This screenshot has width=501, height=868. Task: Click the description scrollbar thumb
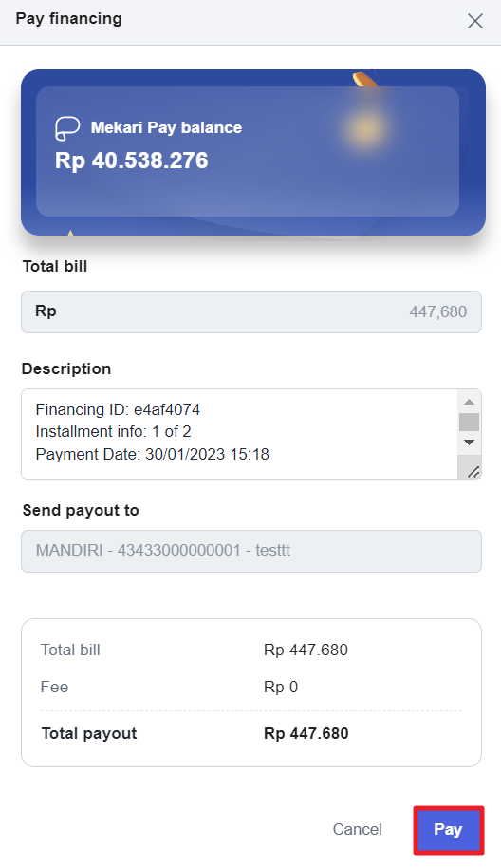coord(469,422)
